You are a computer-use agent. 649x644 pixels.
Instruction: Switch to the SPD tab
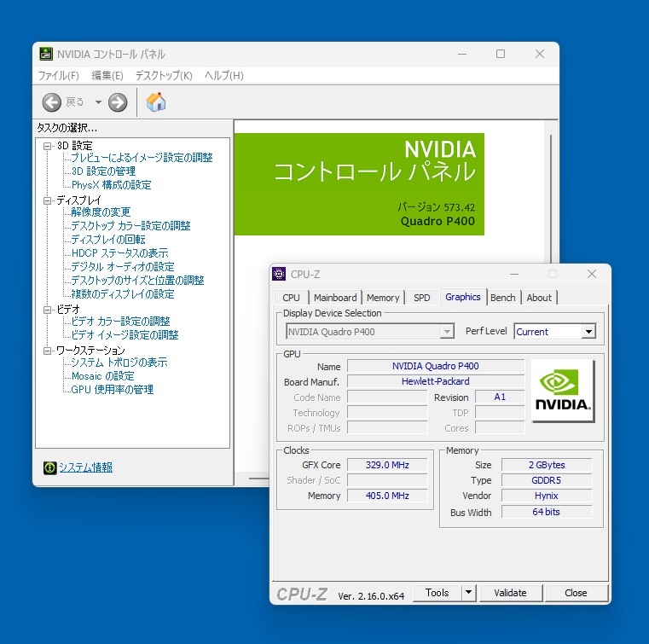(422, 298)
